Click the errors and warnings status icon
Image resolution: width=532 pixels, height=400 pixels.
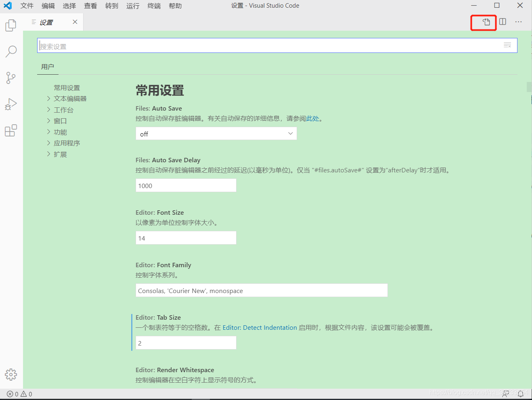click(10, 394)
